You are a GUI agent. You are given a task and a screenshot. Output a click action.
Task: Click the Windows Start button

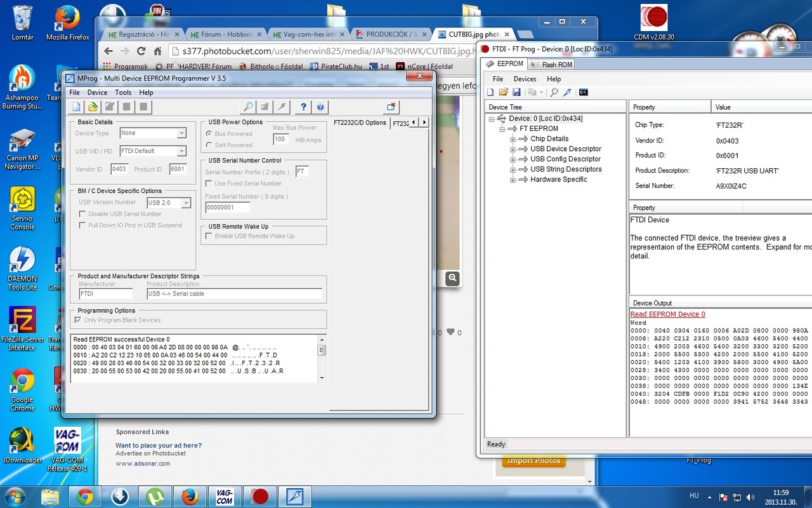pos(14,496)
